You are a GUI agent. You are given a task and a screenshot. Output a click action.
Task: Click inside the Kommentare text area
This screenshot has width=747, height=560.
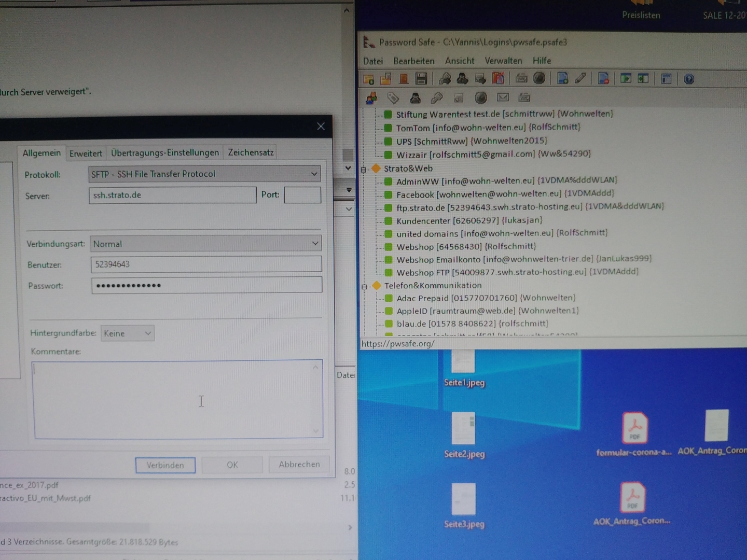coord(178,399)
